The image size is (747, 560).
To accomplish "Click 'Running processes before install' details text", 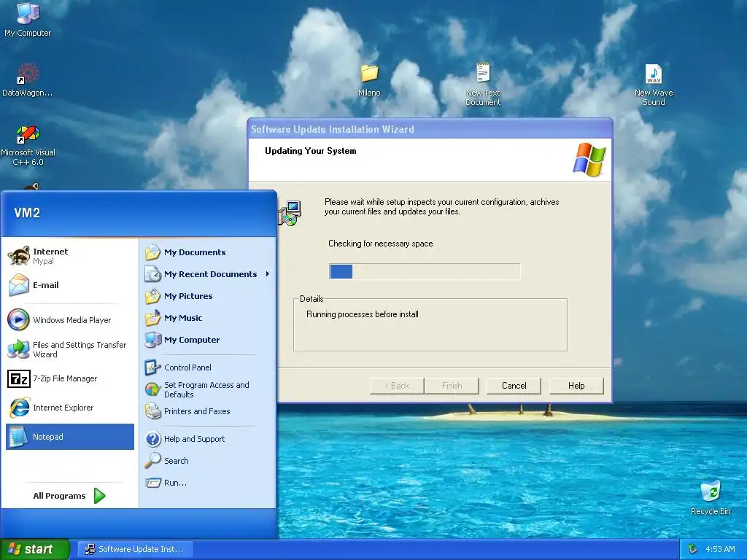I will point(362,314).
